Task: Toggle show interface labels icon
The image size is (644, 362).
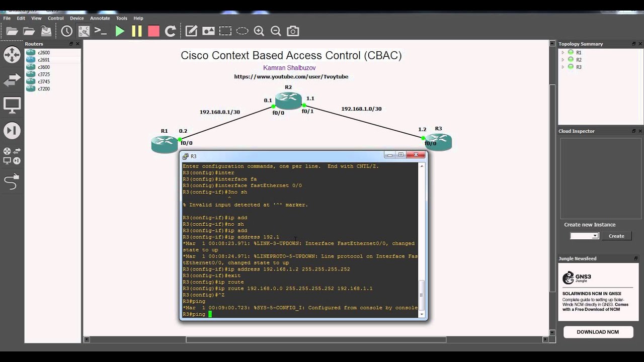Action: point(84,31)
